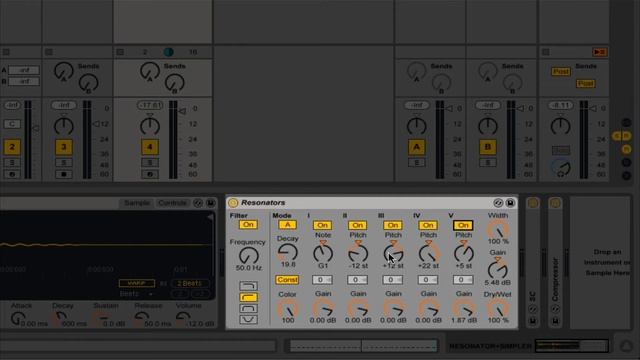Click track 4 Send B knob

coord(175,83)
